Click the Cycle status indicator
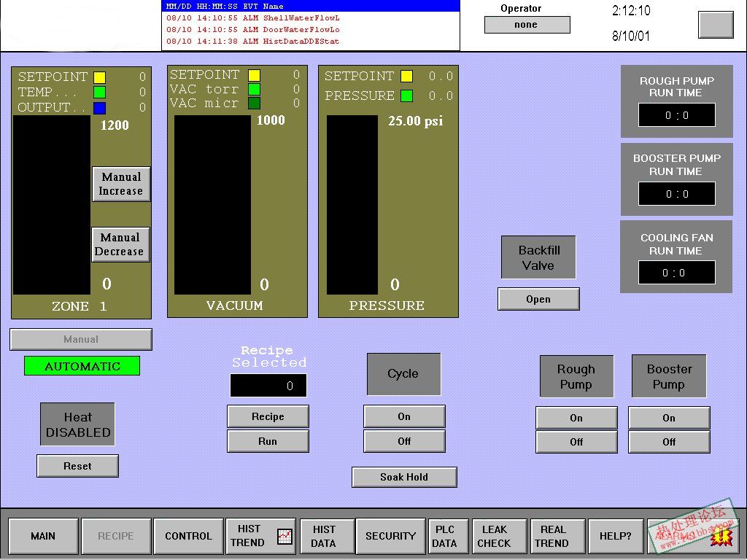Screen dimensions: 747x560 (x=404, y=374)
